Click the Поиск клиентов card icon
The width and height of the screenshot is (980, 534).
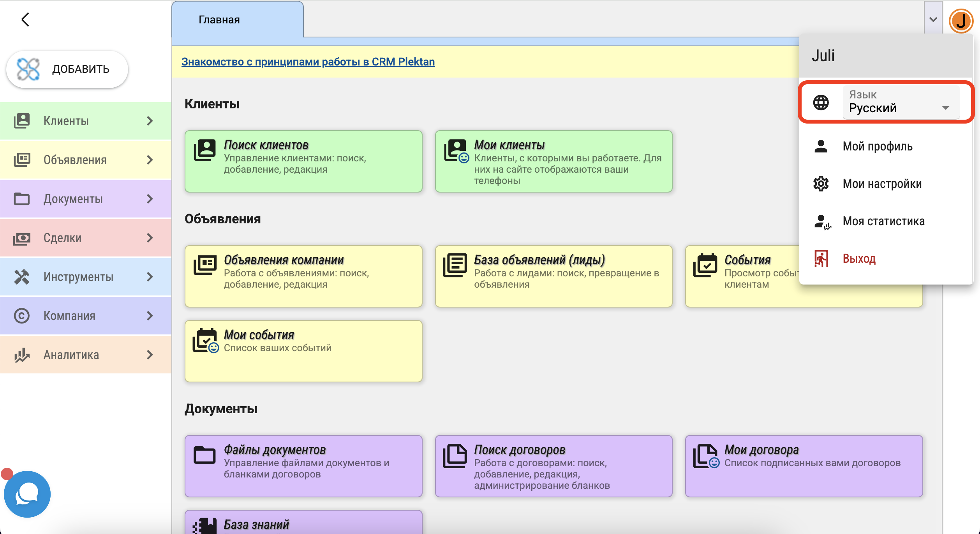[204, 150]
